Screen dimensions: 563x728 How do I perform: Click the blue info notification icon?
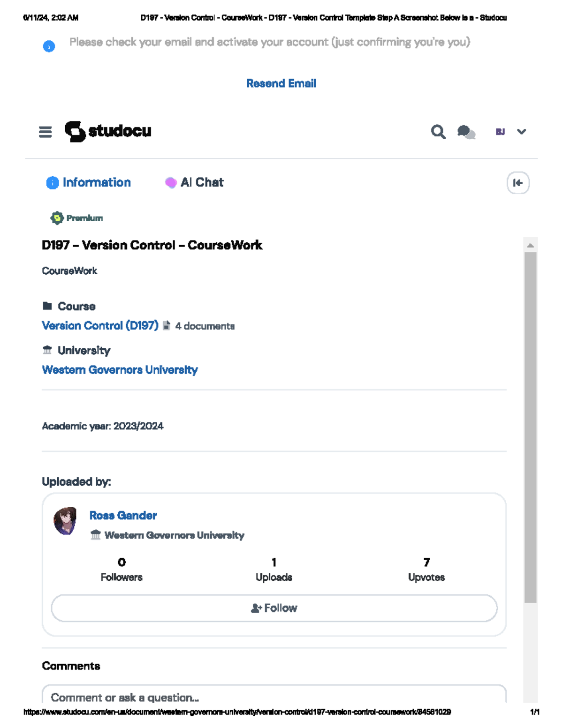[x=49, y=46]
